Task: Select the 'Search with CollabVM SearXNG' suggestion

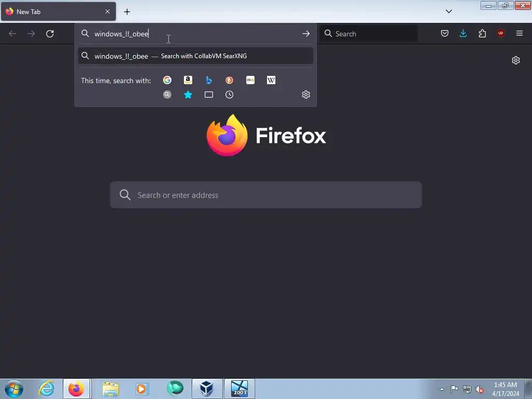Action: tap(195, 56)
